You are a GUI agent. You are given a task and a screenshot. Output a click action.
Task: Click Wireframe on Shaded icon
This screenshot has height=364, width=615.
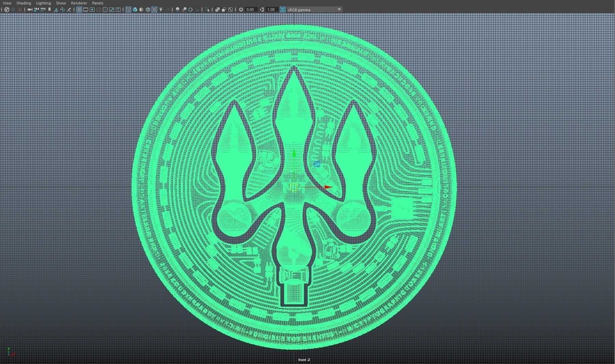(x=148, y=10)
